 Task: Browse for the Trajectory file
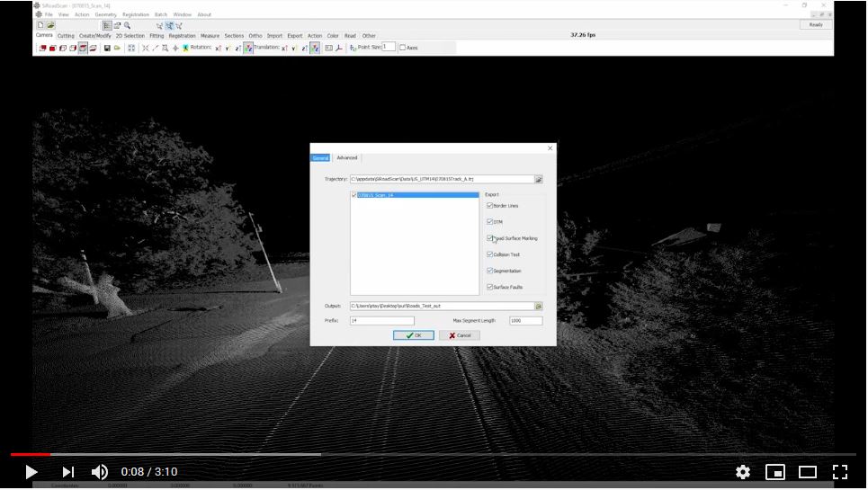point(539,179)
